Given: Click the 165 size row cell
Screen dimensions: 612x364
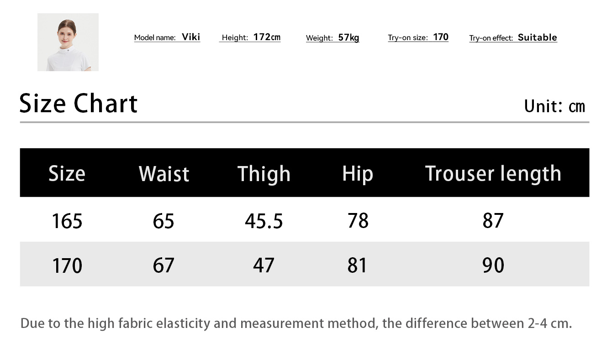Looking at the screenshot, I should (x=67, y=221).
